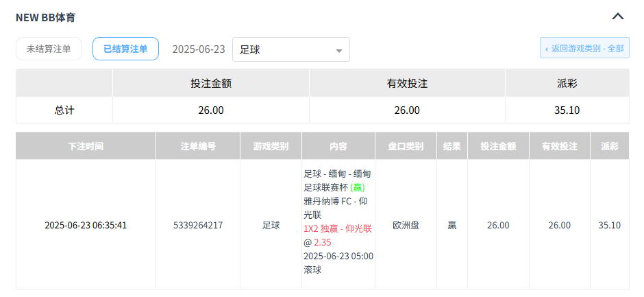Image resolution: width=644 pixels, height=297 pixels.
Task: Click bet number 5339264217
Action: 198,225
